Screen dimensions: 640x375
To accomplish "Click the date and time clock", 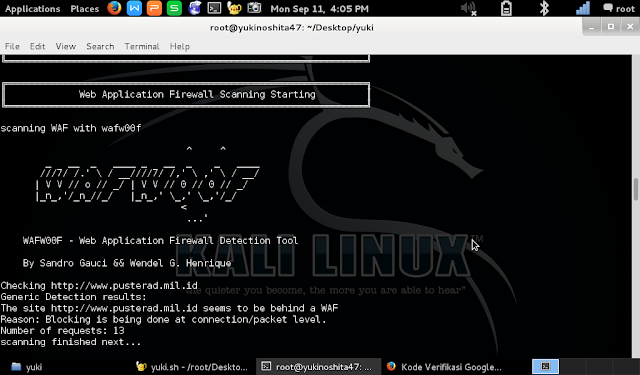I will 320,9.
